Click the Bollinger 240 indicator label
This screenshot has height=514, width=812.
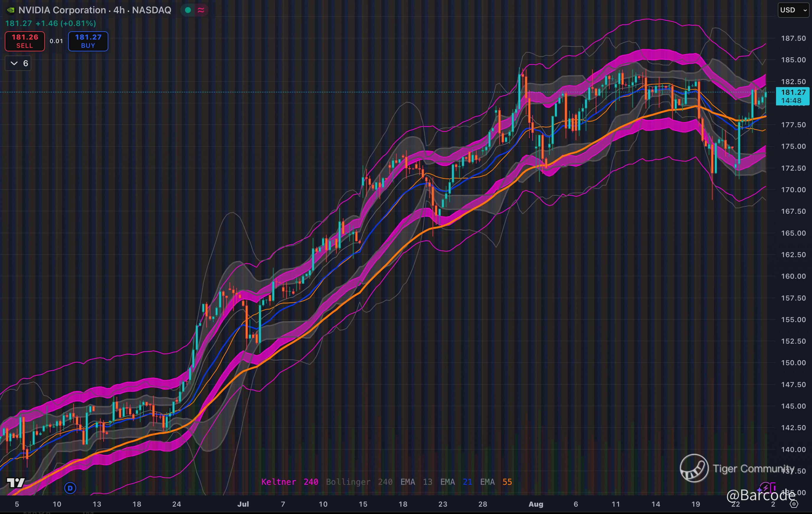tap(359, 482)
